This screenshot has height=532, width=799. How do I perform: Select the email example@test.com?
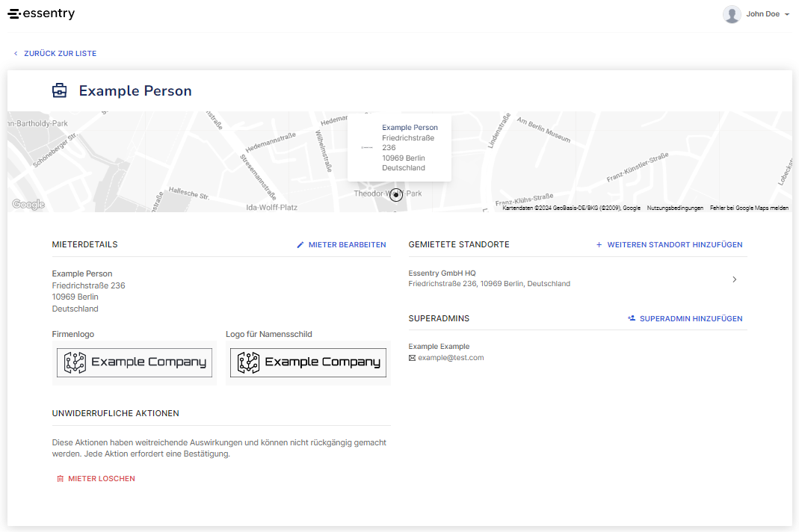click(x=451, y=358)
